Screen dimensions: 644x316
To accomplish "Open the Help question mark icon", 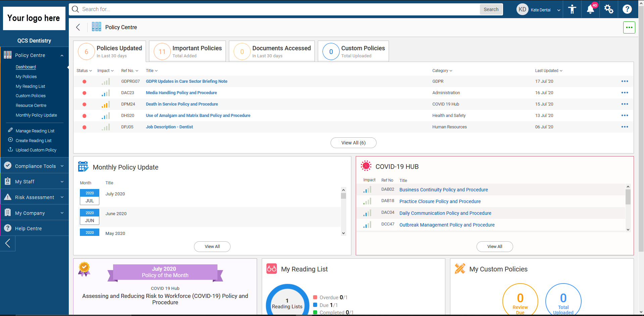I will tap(627, 9).
